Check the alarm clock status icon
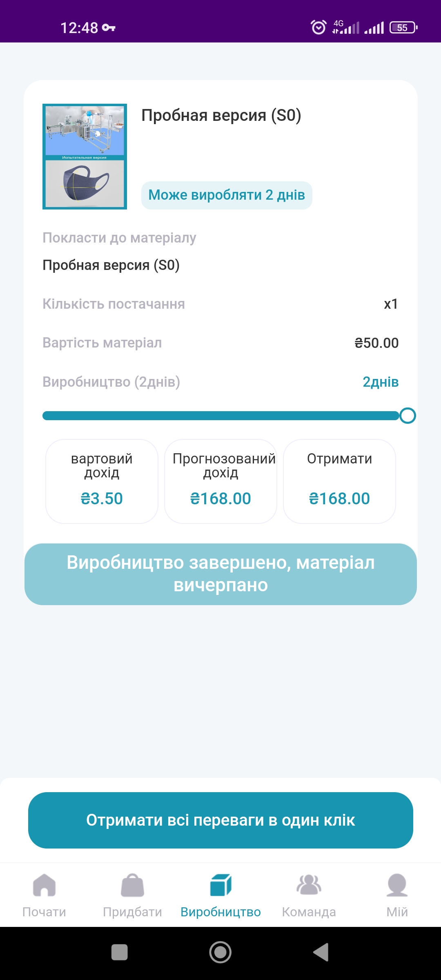441x980 pixels. (x=318, y=27)
